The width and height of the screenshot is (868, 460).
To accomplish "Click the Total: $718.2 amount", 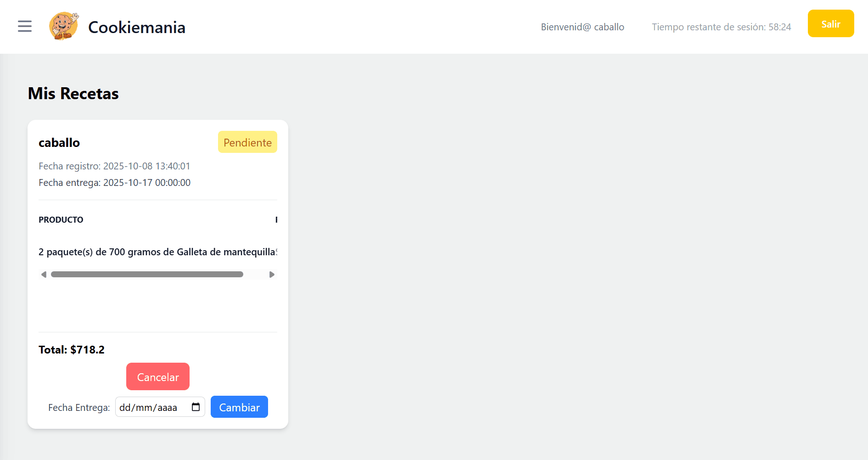I will tap(72, 350).
